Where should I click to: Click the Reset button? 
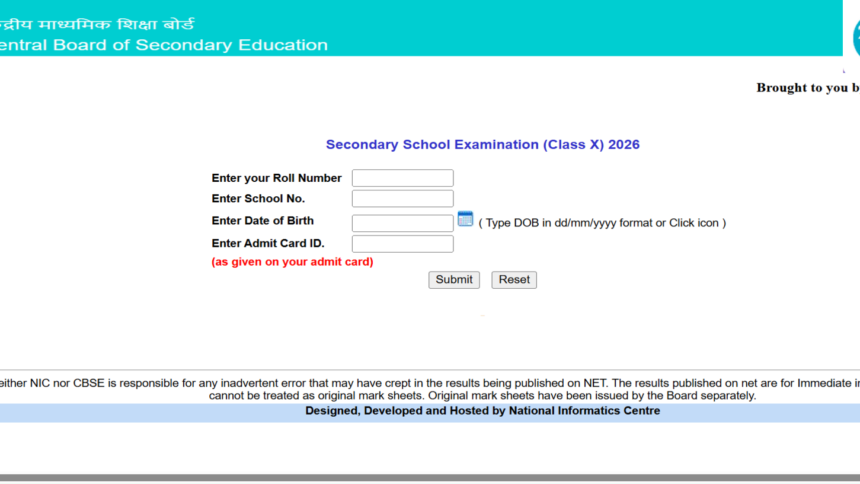coord(514,280)
